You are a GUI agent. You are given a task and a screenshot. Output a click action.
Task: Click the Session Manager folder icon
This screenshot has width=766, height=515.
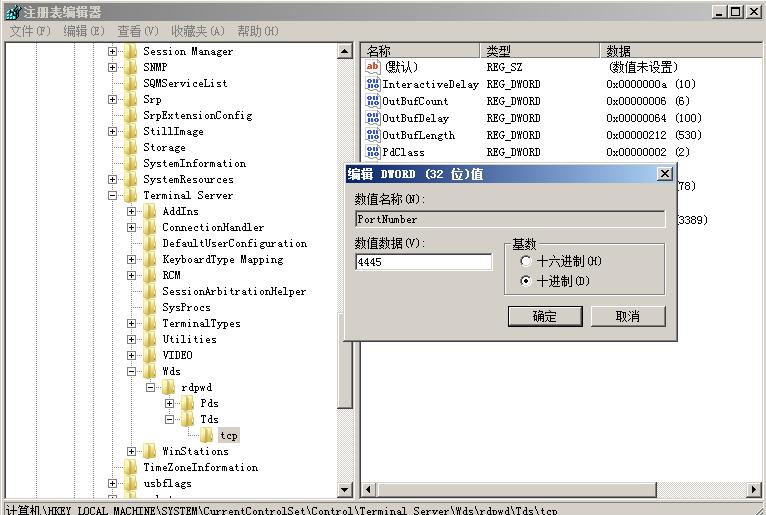coord(130,51)
